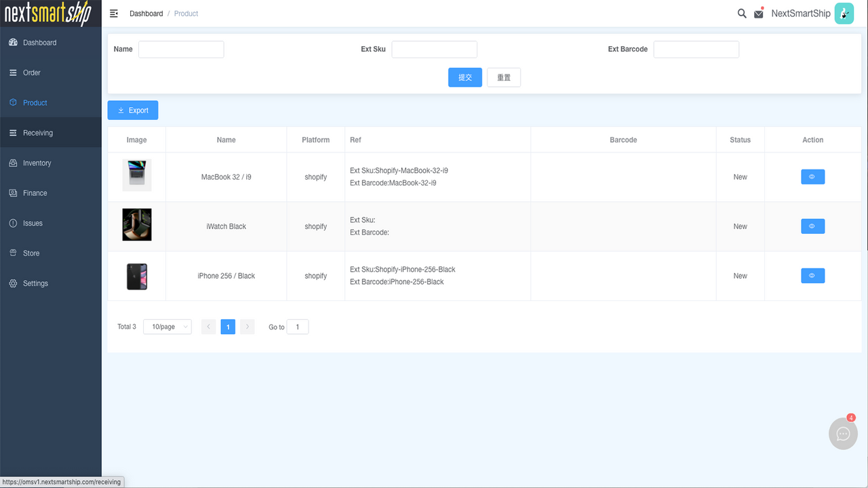The image size is (868, 488).
Task: Collapse the sidebar with the hamburger icon
Action: (114, 13)
